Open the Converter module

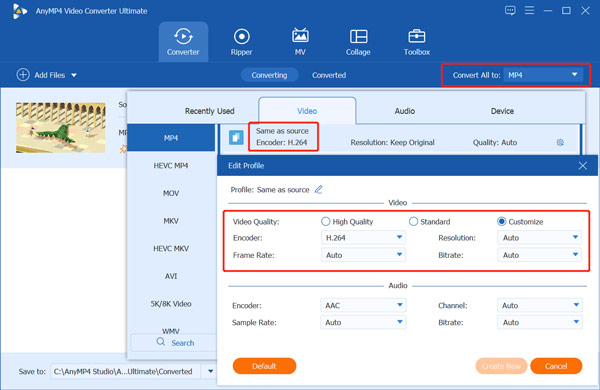tap(183, 42)
